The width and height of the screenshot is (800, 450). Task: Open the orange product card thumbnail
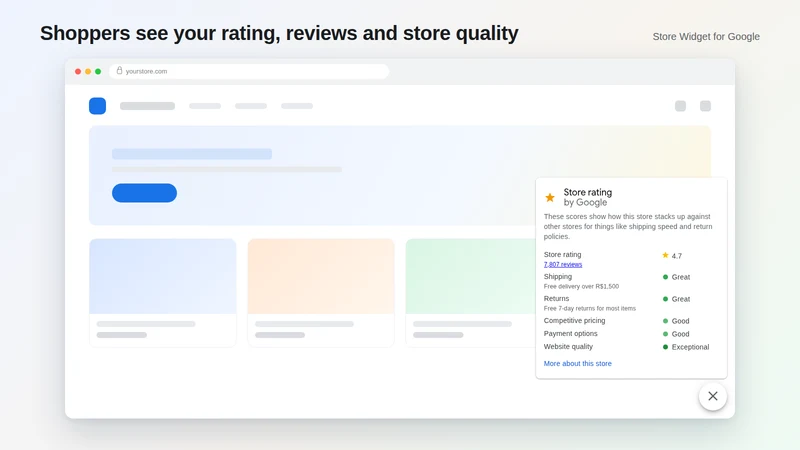tap(321, 276)
